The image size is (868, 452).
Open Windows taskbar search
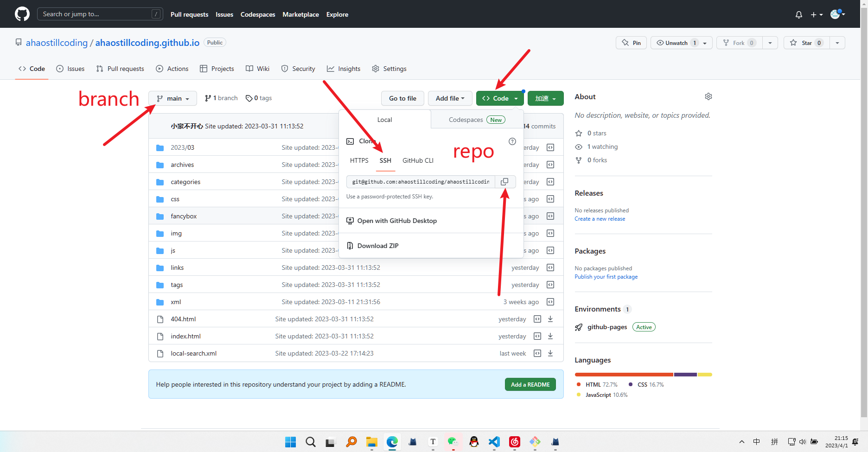[311, 442]
